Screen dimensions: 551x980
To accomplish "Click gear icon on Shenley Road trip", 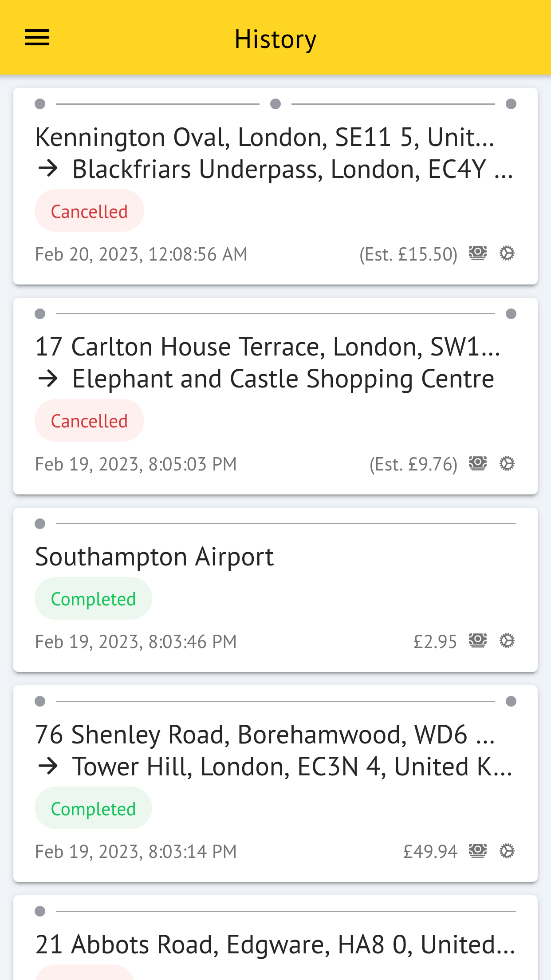I will [x=507, y=851].
